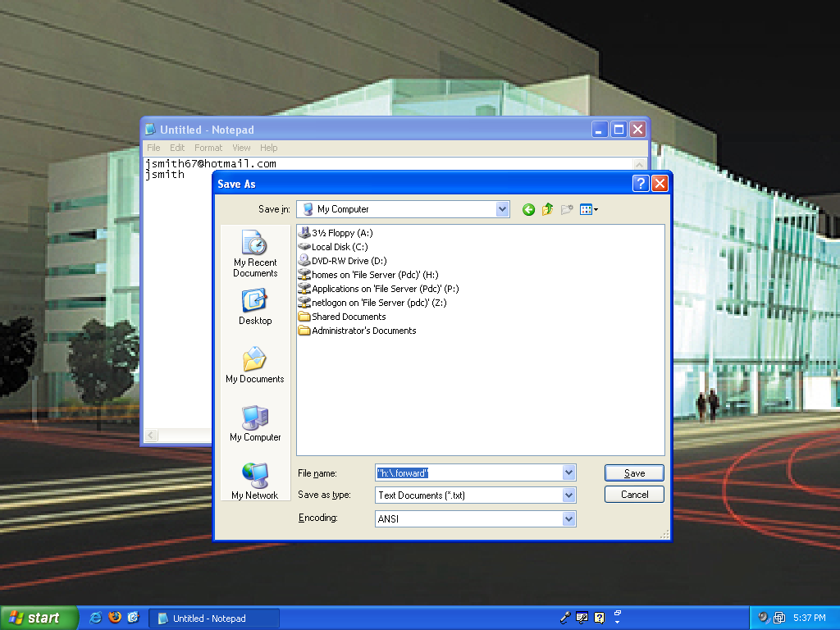Screen dimensions: 840x630
Task: Click the pen icon in language bar
Action: coord(565,618)
